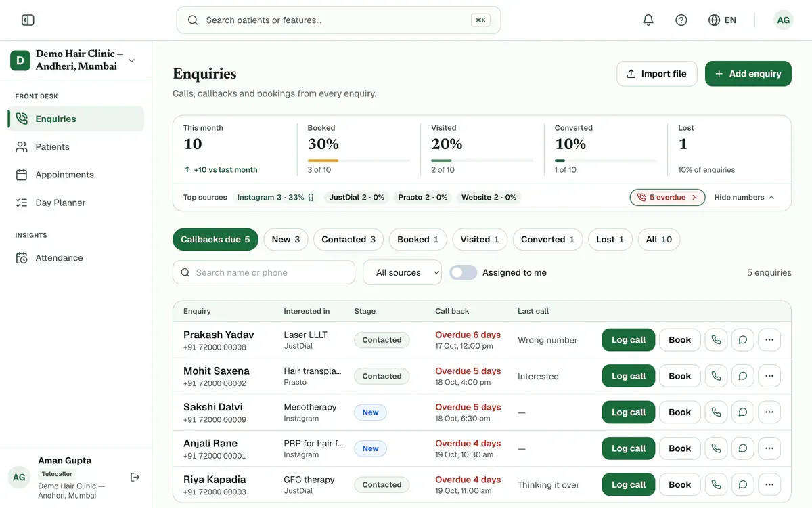Click the Import file button
The width and height of the screenshot is (812, 508).
tap(657, 74)
